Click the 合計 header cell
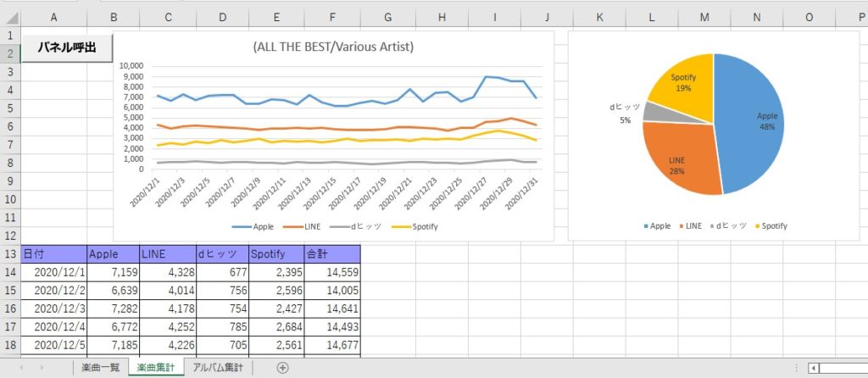 tap(332, 254)
